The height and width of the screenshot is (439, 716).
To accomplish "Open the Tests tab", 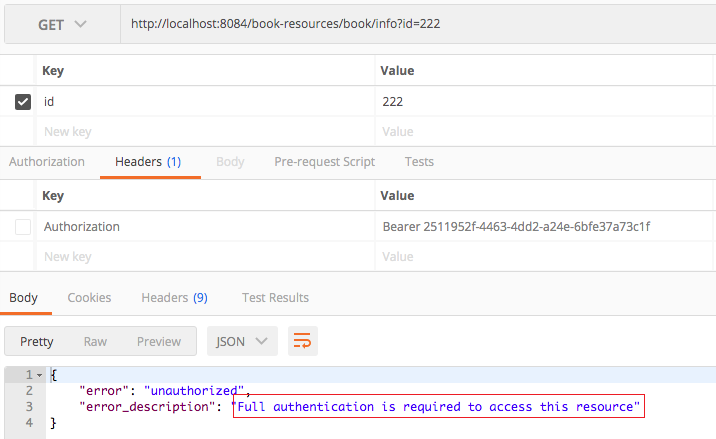I will 419,162.
